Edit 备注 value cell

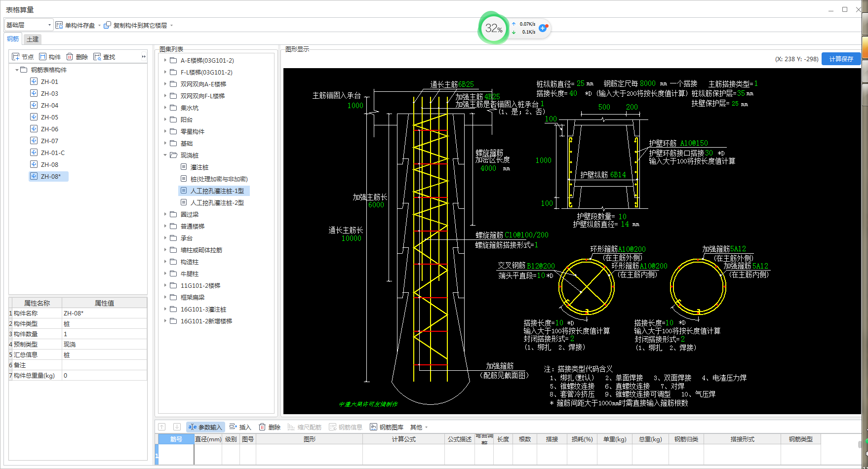tap(104, 365)
